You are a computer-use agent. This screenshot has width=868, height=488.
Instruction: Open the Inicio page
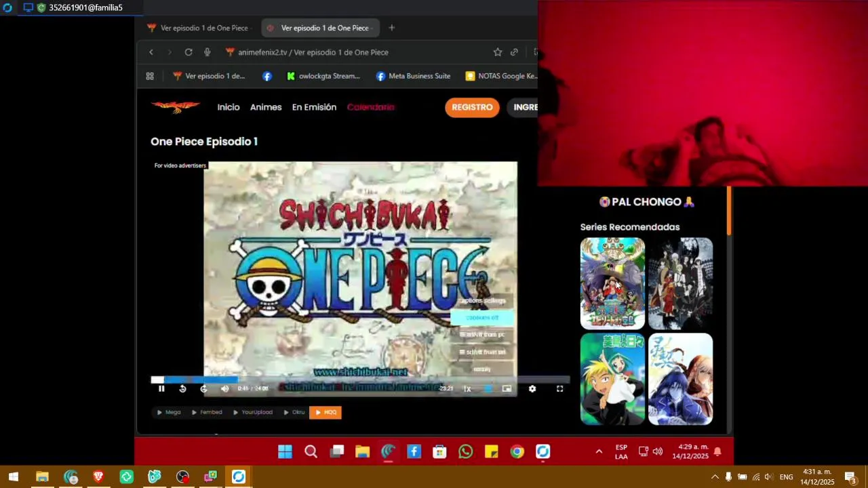pos(229,107)
